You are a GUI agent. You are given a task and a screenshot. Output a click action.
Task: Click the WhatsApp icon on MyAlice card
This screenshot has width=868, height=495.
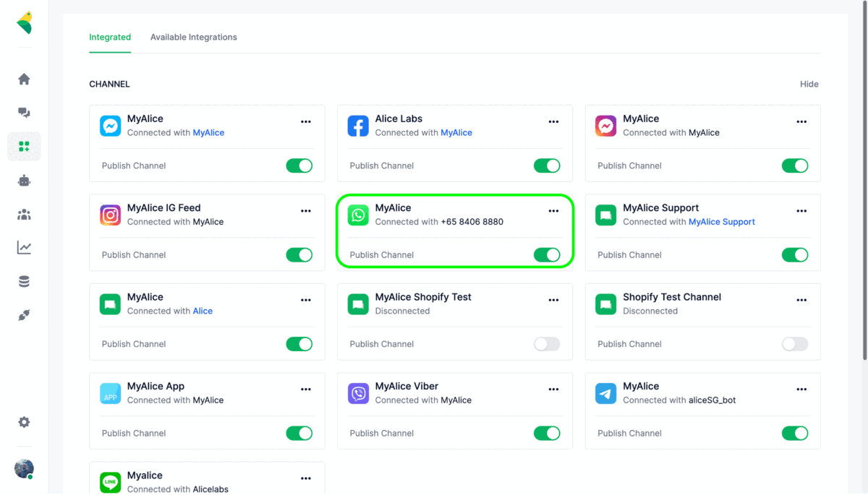pyautogui.click(x=358, y=215)
